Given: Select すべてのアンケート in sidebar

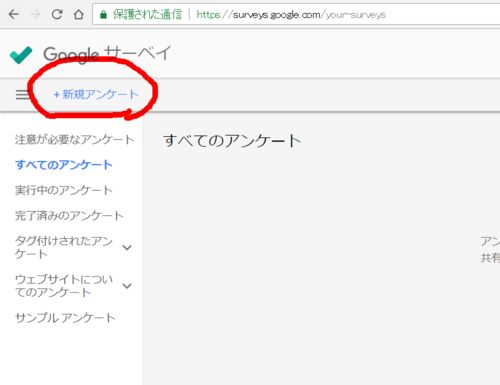Looking at the screenshot, I should (x=64, y=165).
